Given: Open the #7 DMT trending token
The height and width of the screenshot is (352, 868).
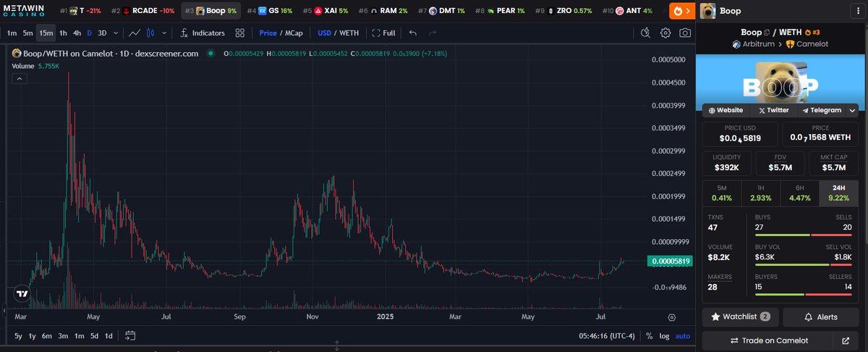Looking at the screenshot, I should 441,11.
